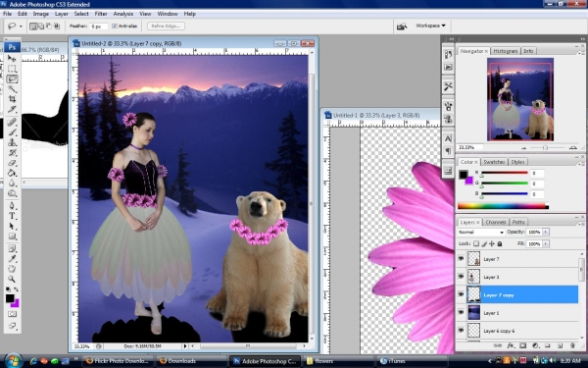This screenshot has height=368, width=588.
Task: Toggle Lock transparent pixels
Action: [x=476, y=243]
